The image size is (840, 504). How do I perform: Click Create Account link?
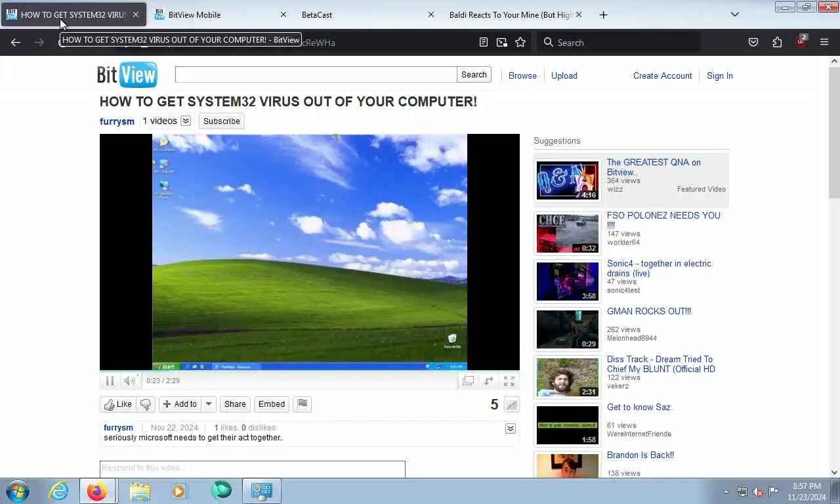coord(663,75)
